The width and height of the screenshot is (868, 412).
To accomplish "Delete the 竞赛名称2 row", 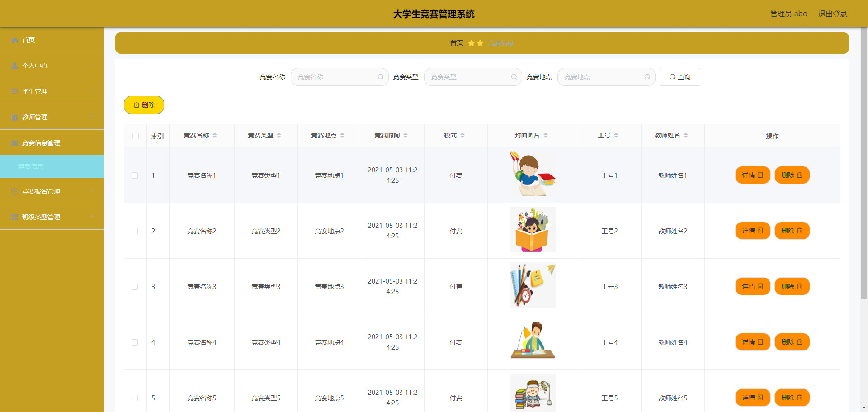I will pyautogui.click(x=792, y=231).
